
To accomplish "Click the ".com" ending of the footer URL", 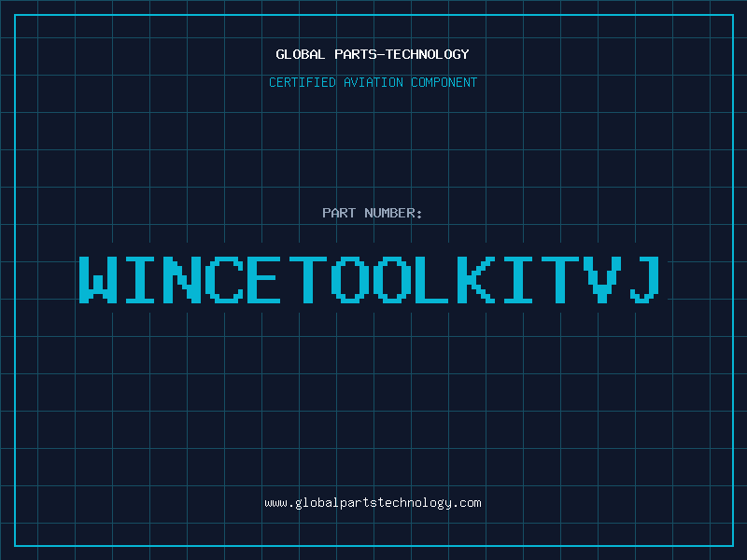I will [x=467, y=503].
